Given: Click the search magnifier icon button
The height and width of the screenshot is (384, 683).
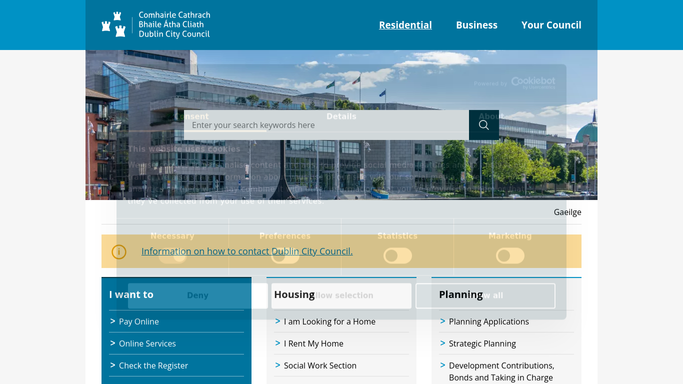Looking at the screenshot, I should pos(484,125).
